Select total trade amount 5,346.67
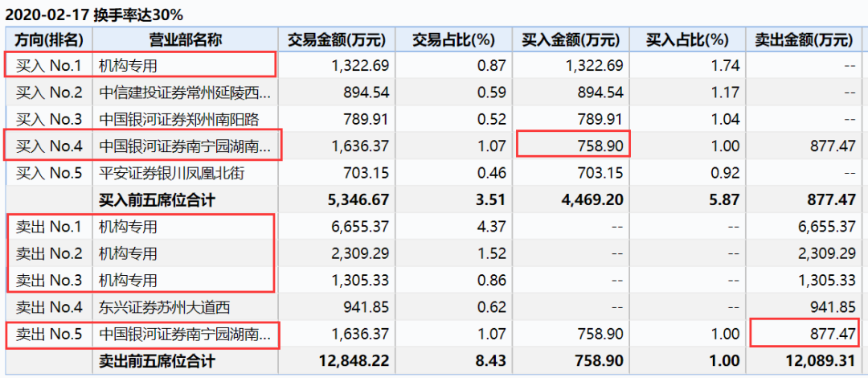 (360, 200)
